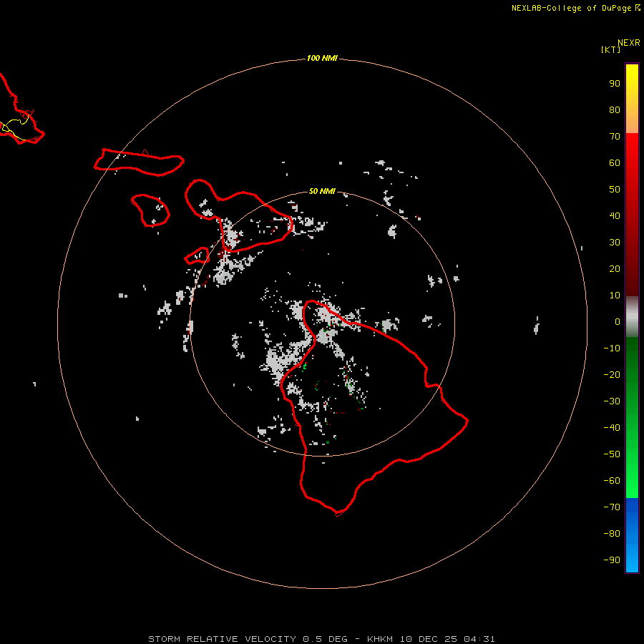Click the -30 value on velocity scale

pos(612,401)
